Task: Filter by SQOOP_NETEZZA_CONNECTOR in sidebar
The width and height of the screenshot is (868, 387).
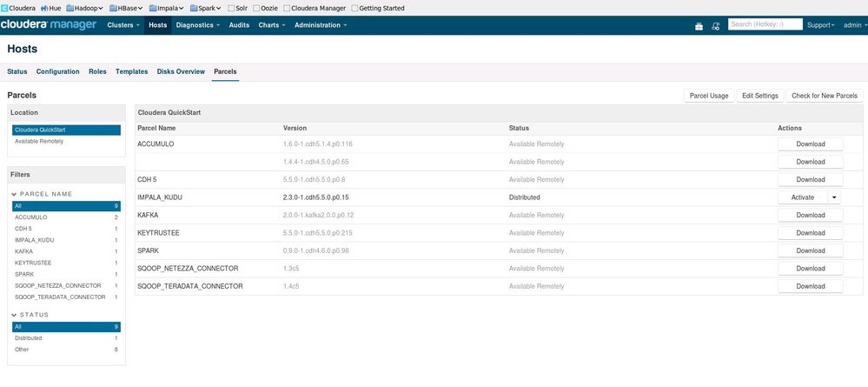Action: (66, 285)
